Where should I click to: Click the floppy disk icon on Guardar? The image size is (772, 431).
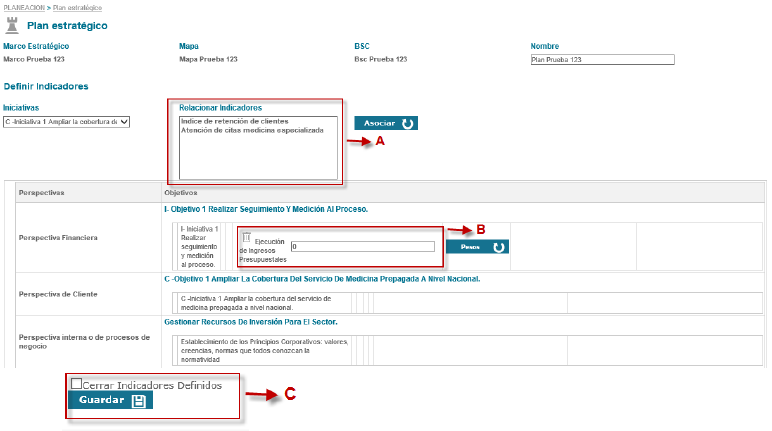point(138,400)
